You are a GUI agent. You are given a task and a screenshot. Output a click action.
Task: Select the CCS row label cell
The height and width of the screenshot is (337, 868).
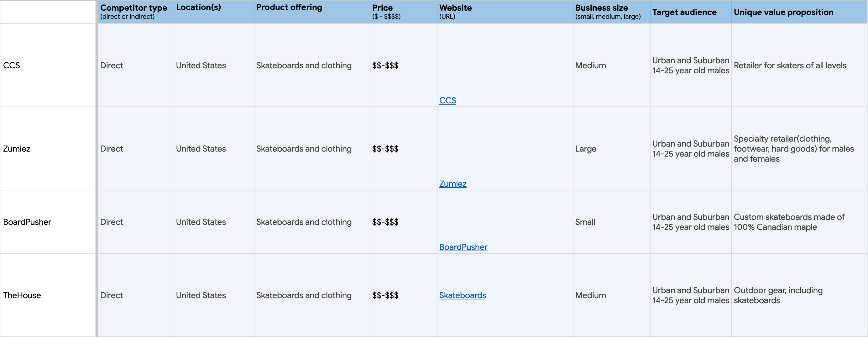(48, 65)
